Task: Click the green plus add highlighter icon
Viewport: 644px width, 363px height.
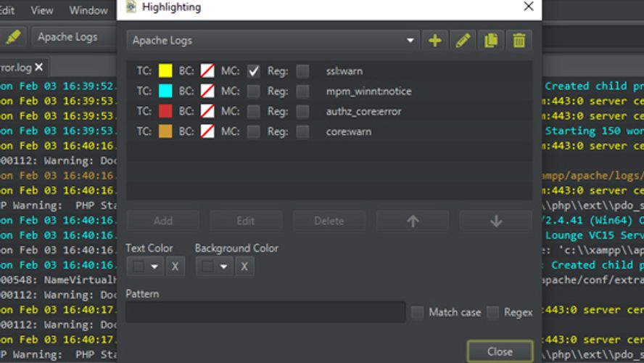Action: 435,40
